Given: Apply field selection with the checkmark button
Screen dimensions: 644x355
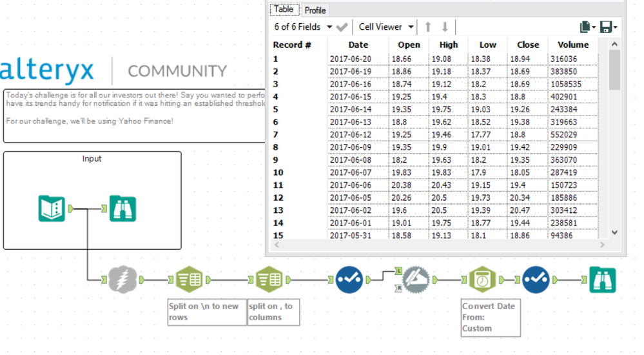Looking at the screenshot, I should [342, 28].
